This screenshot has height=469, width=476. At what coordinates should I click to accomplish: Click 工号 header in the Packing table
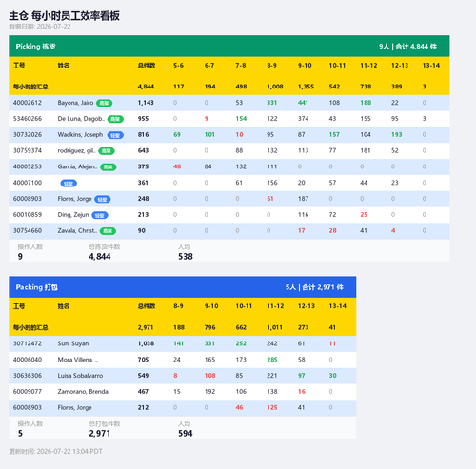(x=19, y=306)
